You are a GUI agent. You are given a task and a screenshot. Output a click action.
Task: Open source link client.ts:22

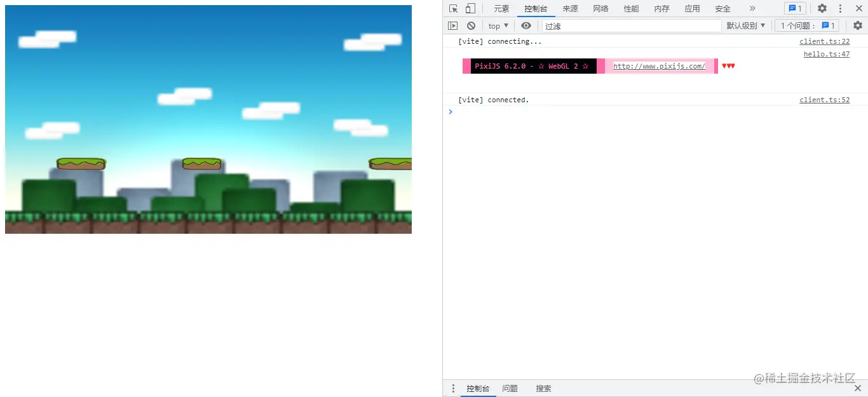824,41
